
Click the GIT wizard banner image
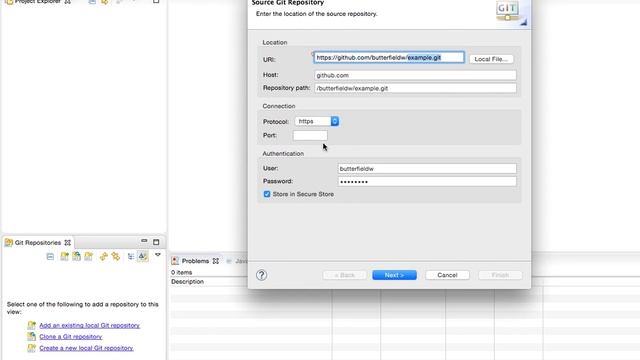[x=511, y=13]
